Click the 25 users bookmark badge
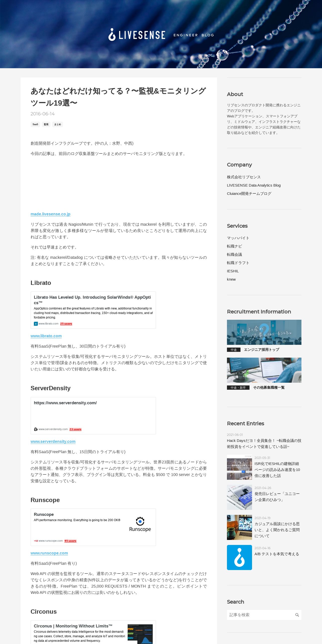This screenshot has height=644, width=322. point(66,324)
